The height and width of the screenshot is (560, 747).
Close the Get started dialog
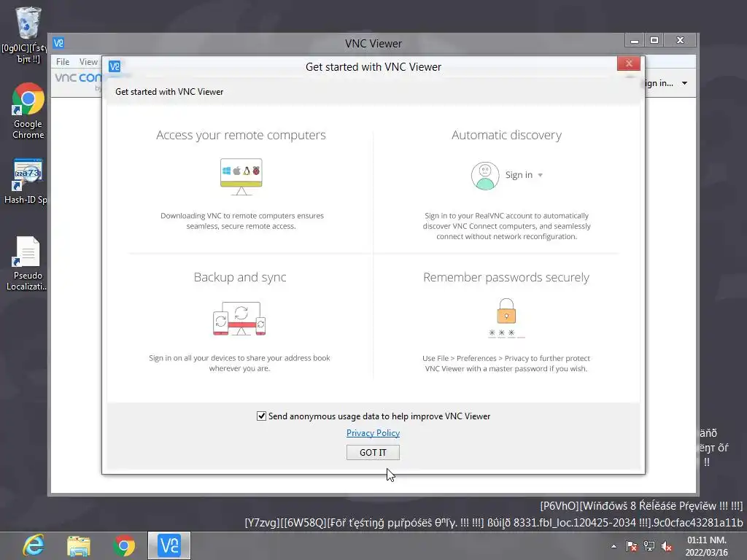tap(628, 63)
